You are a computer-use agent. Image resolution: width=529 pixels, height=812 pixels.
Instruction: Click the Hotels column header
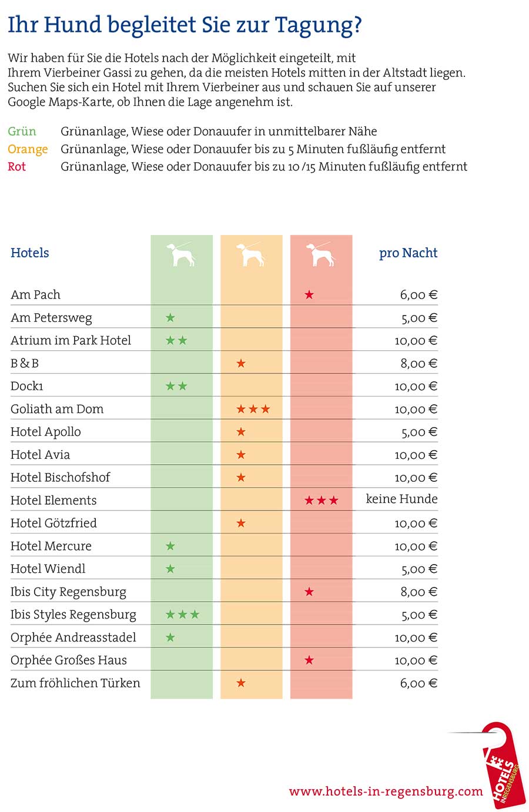30,253
